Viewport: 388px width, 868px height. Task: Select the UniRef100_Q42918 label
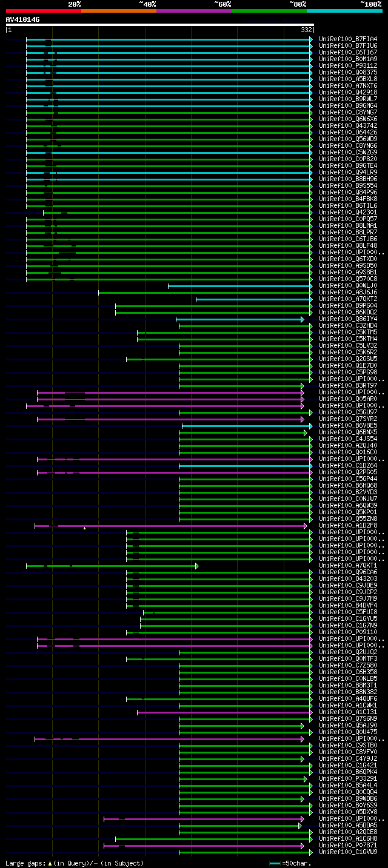[x=348, y=92]
